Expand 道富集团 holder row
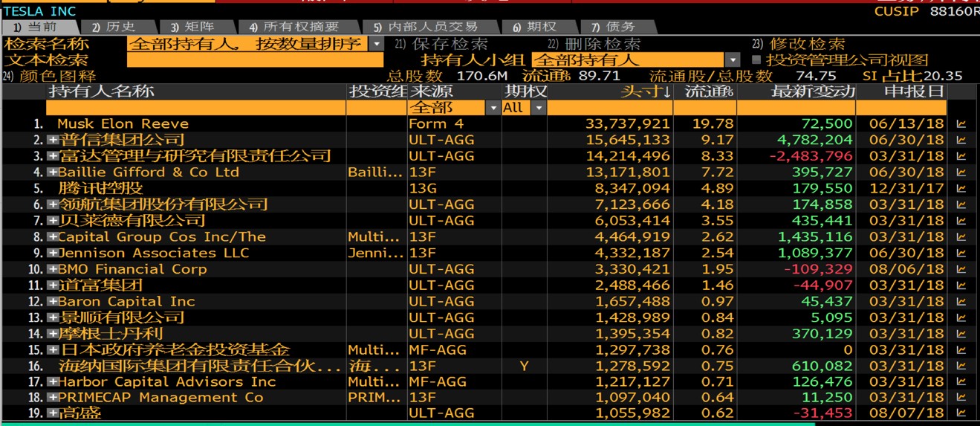 [53, 285]
